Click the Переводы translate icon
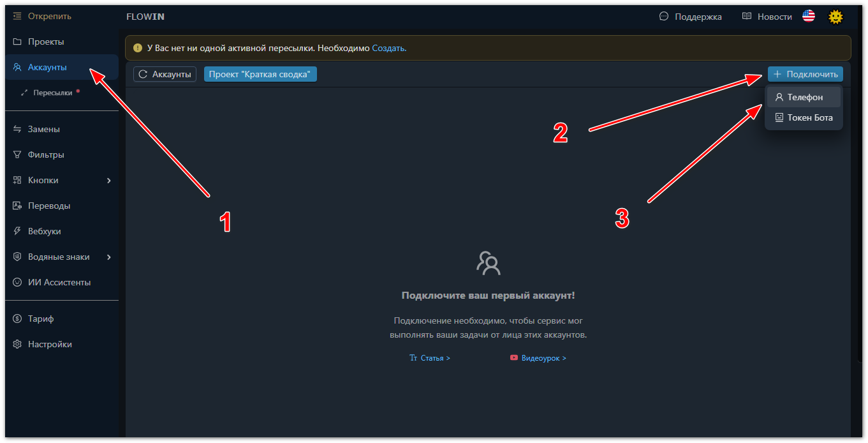Screen dimensions: 868x443 coord(17,206)
